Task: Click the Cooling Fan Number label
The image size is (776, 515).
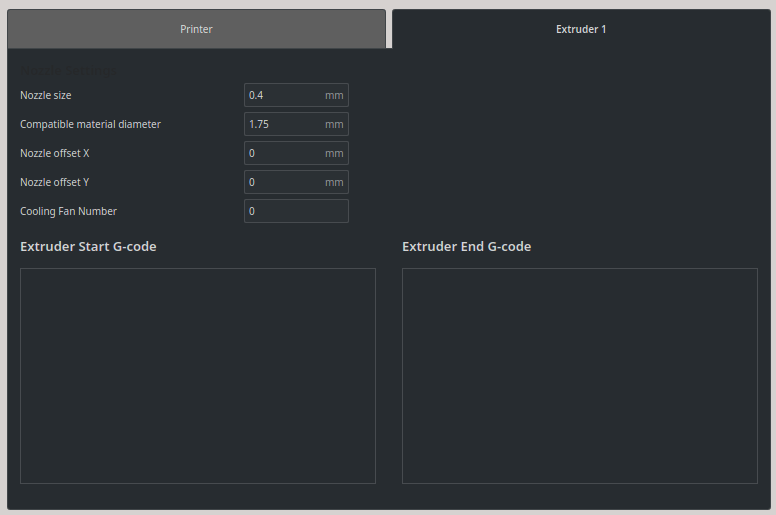Action: [68, 211]
